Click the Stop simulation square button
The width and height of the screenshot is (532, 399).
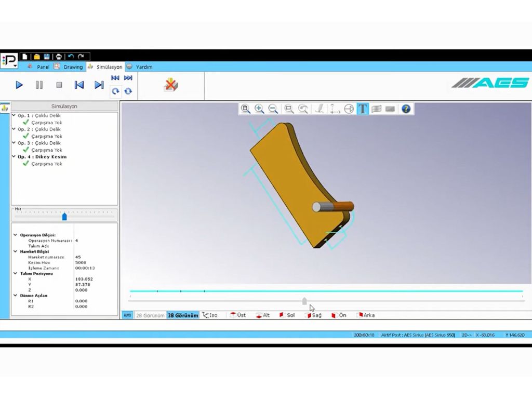59,85
